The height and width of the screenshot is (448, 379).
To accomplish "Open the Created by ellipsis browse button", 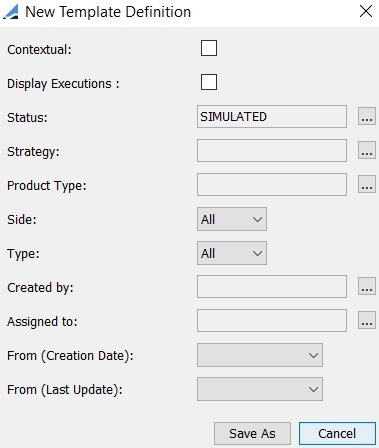I will pos(367,286).
